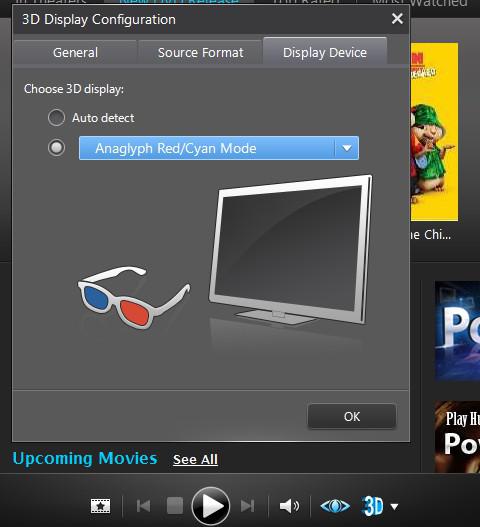Select the manual 3D display radio button
The height and width of the screenshot is (527, 480).
[x=56, y=148]
